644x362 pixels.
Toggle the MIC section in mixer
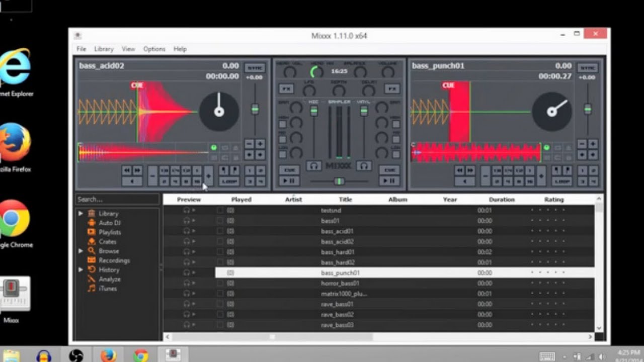pyautogui.click(x=314, y=102)
